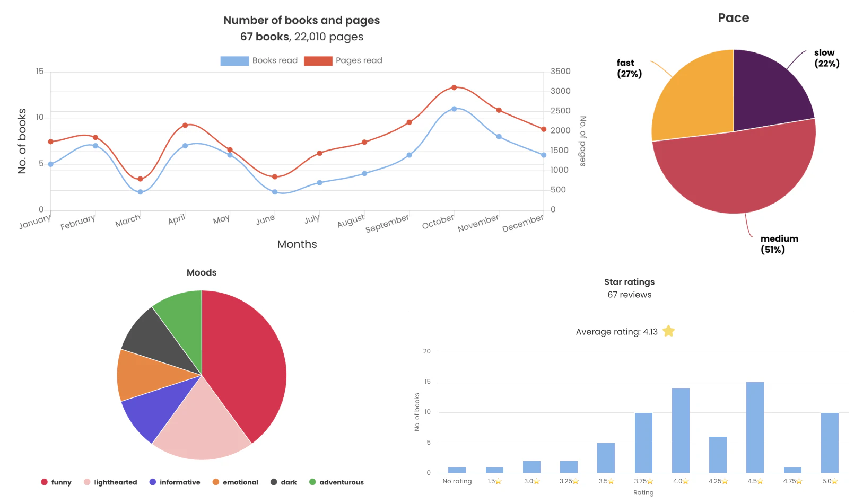Select the informative mood legend marker
This screenshot has width=863, height=504.
pos(153,482)
